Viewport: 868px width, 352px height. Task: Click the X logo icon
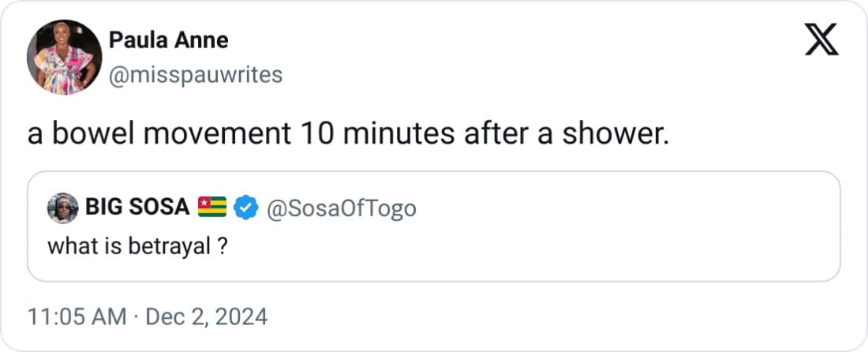click(x=821, y=39)
